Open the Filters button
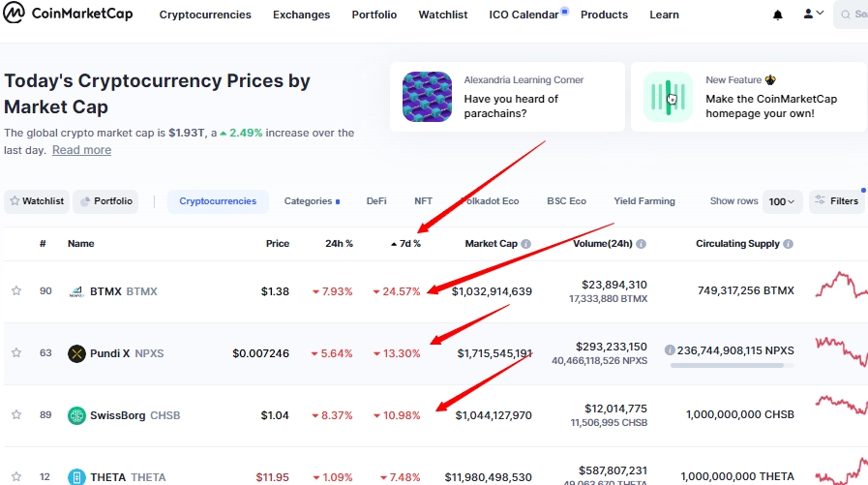Screen dimensions: 868x485 (837, 201)
